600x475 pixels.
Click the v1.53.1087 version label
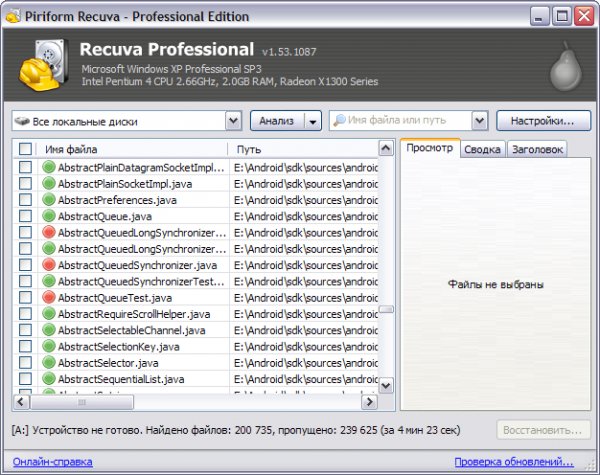point(289,52)
